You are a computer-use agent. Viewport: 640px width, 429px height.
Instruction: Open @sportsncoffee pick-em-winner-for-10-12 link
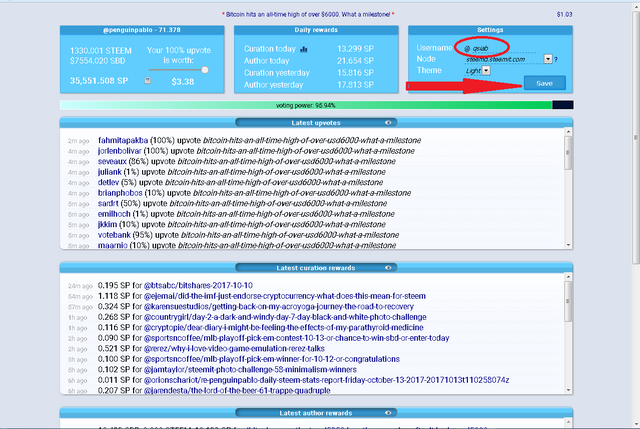[272, 359]
